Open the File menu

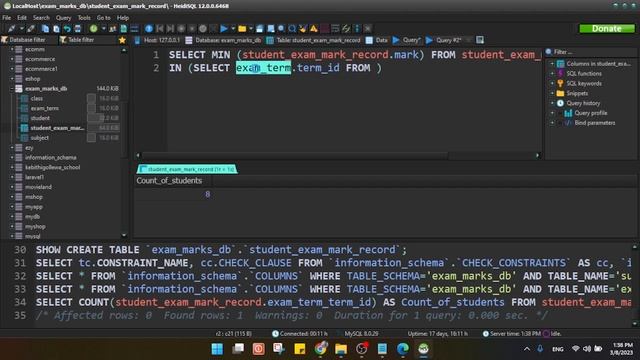pyautogui.click(x=7, y=18)
